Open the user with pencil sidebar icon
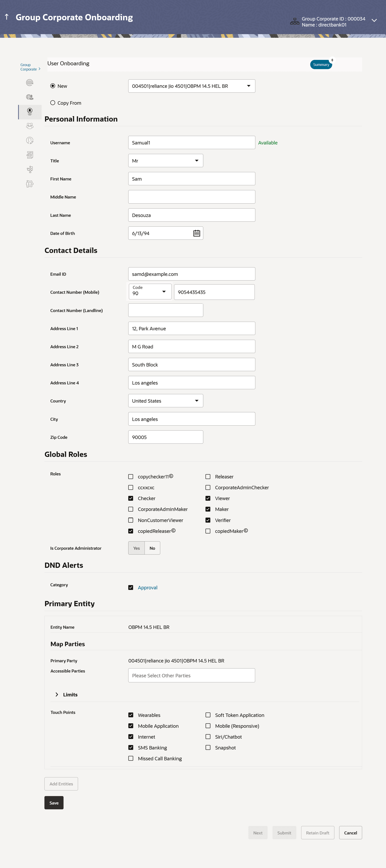Viewport: 386px width, 868px height. coord(30,140)
